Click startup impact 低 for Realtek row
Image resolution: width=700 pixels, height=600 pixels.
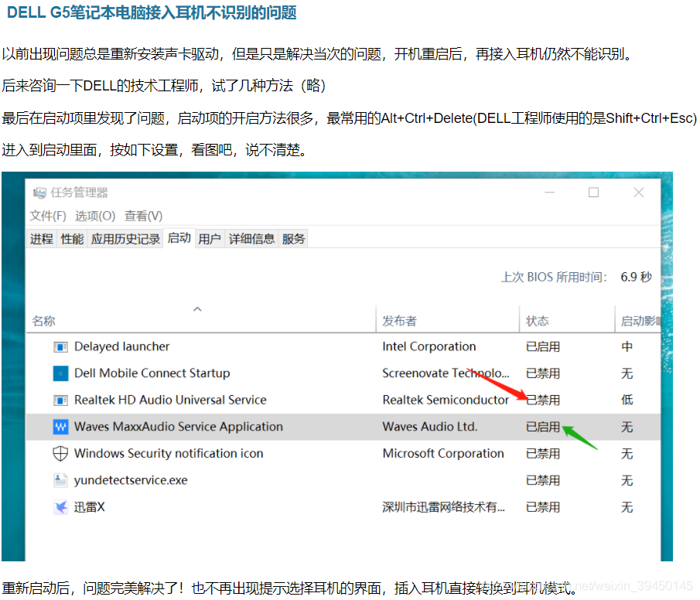627,400
